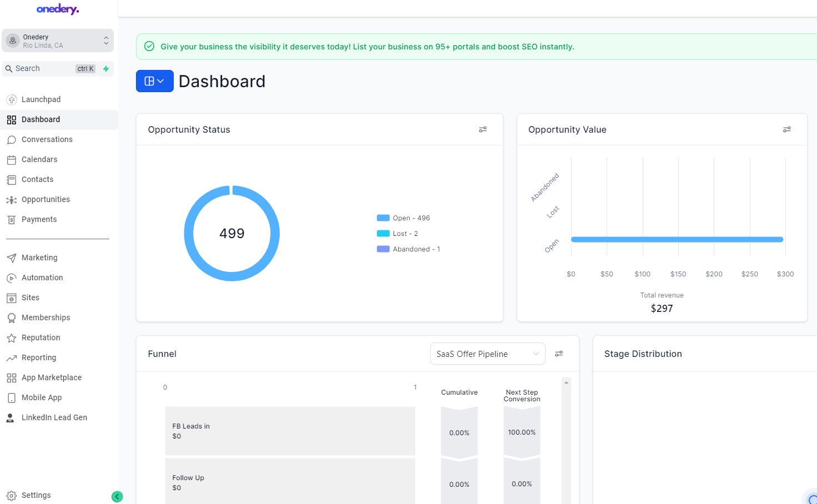The image size is (817, 504).
Task: Click the green checkmark icon in banner
Action: pyautogui.click(x=149, y=46)
